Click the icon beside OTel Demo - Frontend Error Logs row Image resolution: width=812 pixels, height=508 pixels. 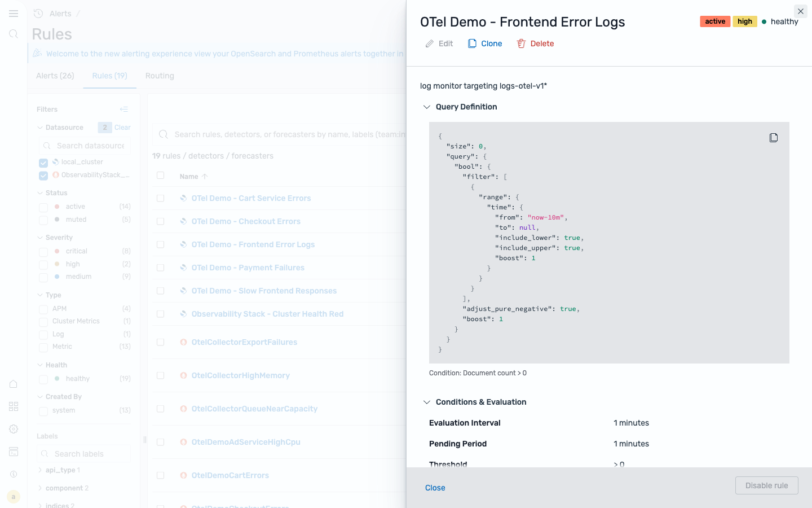click(183, 244)
